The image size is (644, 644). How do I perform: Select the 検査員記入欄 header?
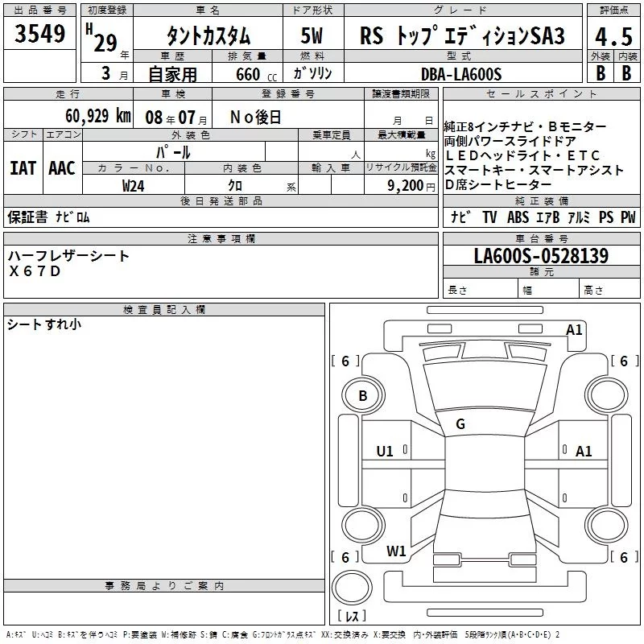click(164, 310)
